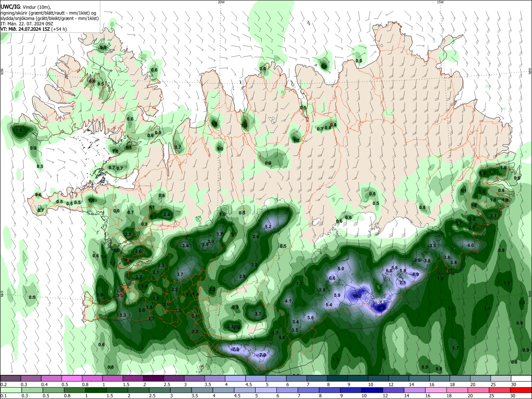532x399 pixels.
Task: Select the 4.0 value in the east
Action: 470,245
